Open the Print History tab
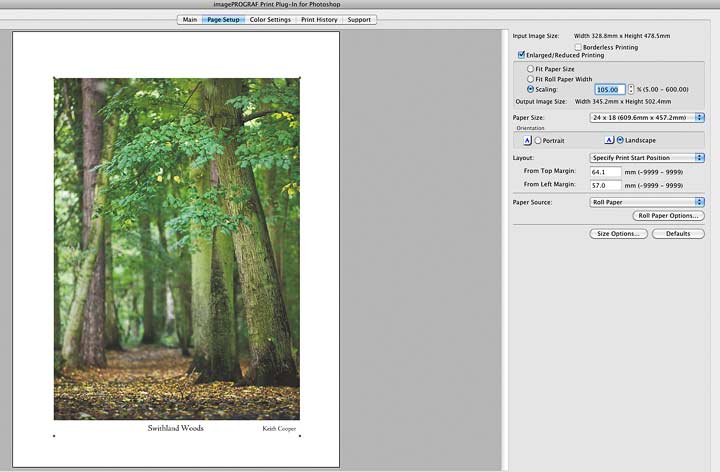This screenshot has height=472, width=720. pyautogui.click(x=319, y=20)
